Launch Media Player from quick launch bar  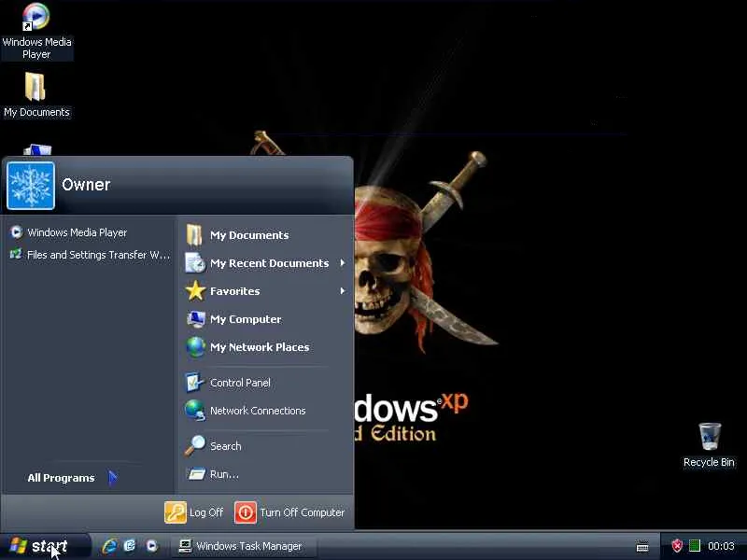151,546
